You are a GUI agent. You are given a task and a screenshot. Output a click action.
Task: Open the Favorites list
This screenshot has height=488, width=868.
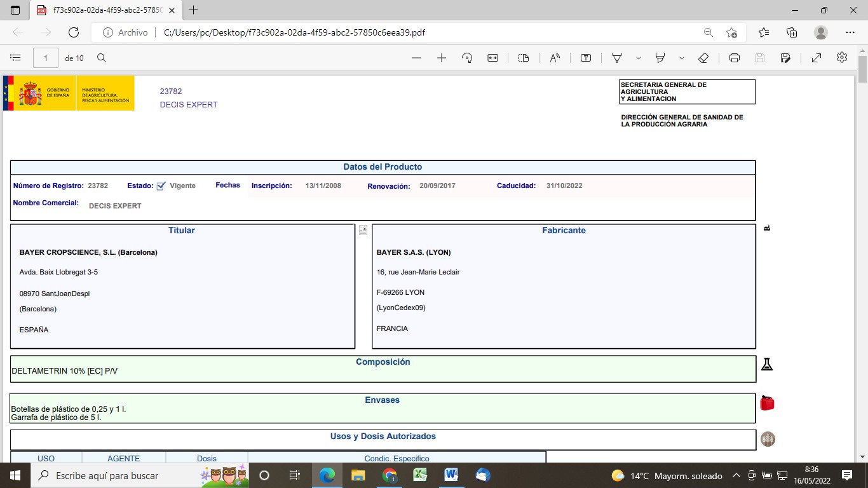click(764, 32)
